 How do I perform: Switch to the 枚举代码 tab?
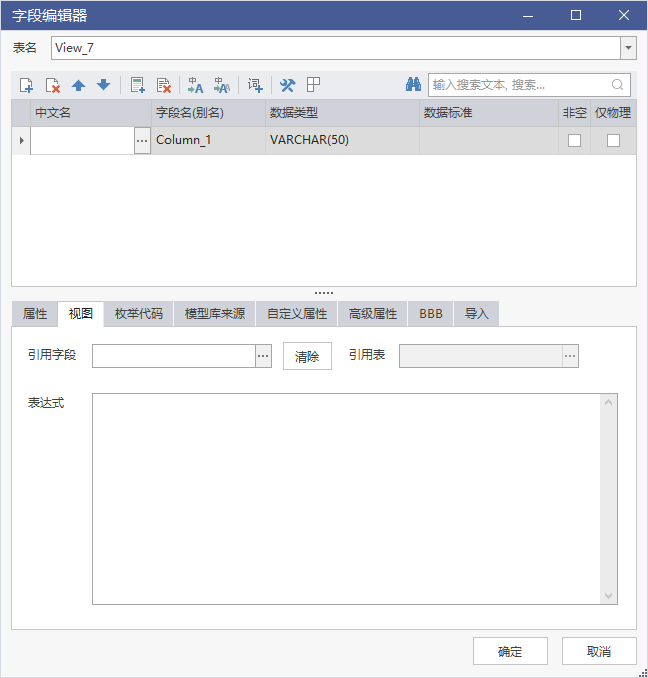click(x=138, y=313)
